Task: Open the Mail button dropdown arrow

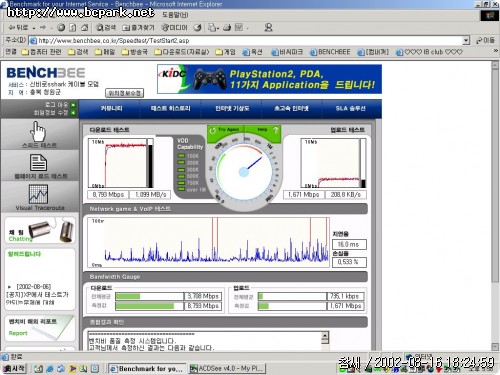Action: coord(218,28)
